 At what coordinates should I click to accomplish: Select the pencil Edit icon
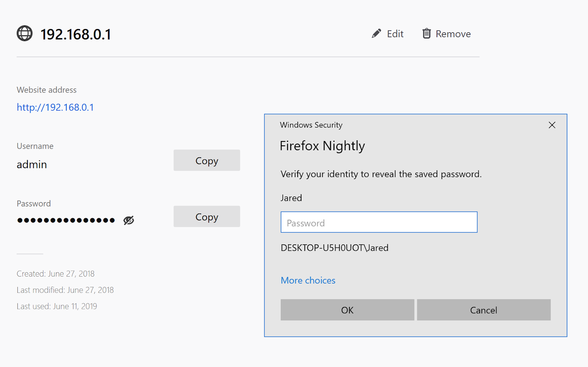376,33
